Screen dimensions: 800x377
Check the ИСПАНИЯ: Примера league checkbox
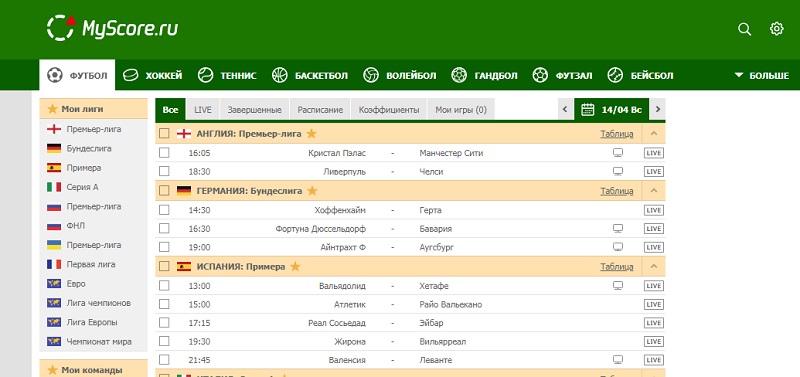(x=164, y=266)
